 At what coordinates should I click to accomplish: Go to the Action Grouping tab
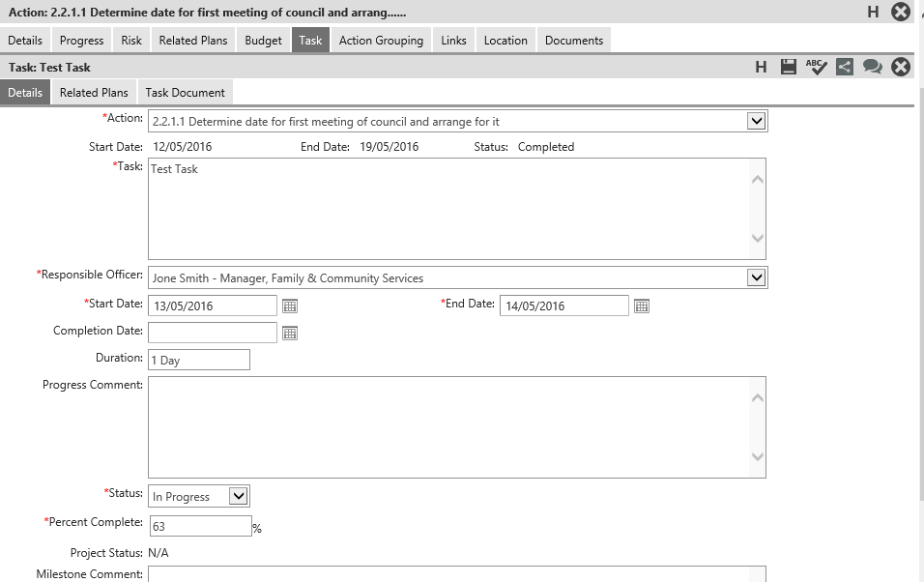[x=381, y=41]
